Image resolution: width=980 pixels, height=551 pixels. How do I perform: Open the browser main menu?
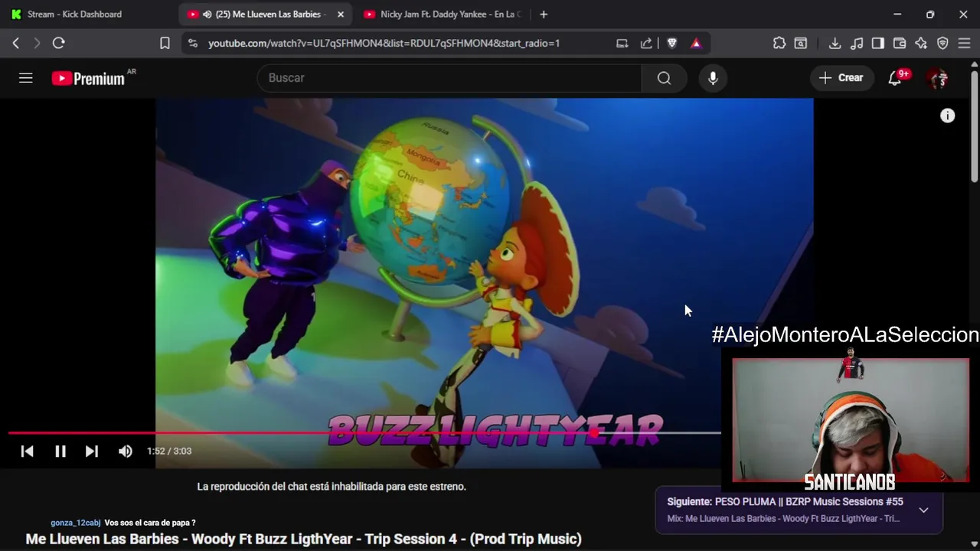pyautogui.click(x=964, y=44)
